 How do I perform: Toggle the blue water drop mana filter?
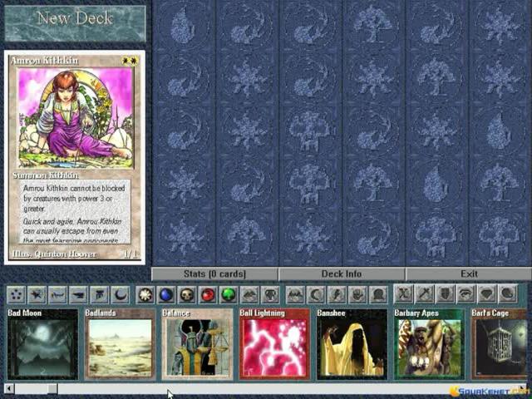click(166, 294)
